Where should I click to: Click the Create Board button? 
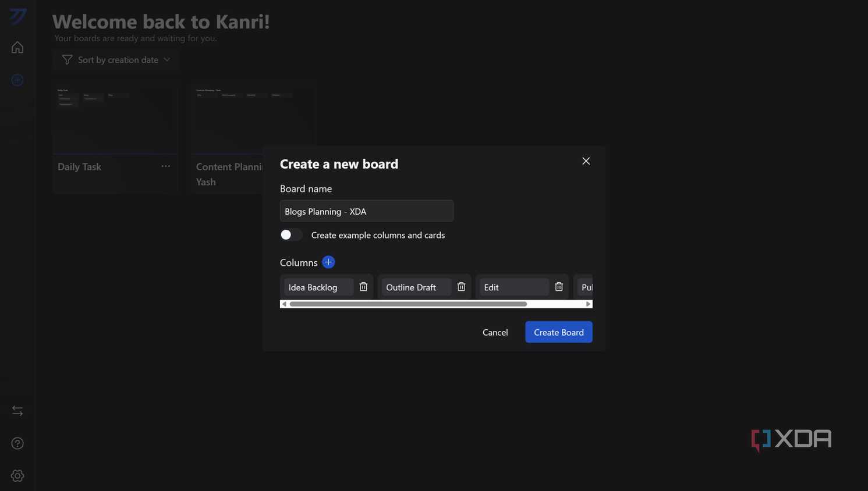point(559,332)
